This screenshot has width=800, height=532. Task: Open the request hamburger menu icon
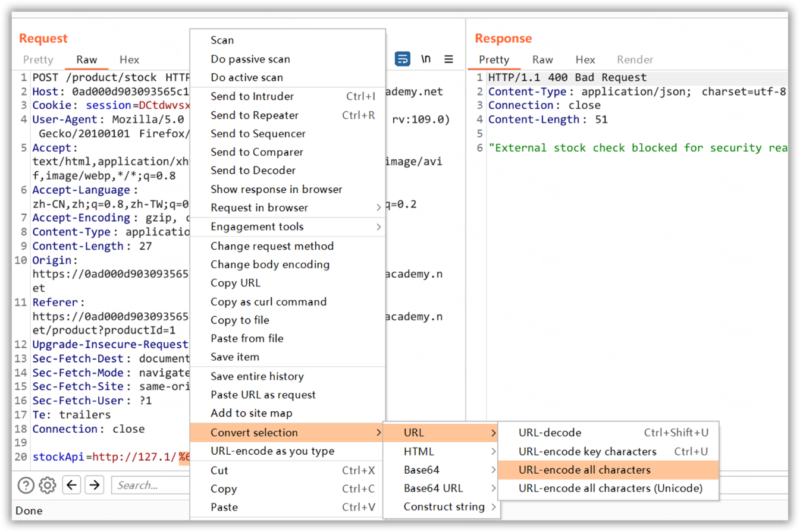pyautogui.click(x=449, y=59)
